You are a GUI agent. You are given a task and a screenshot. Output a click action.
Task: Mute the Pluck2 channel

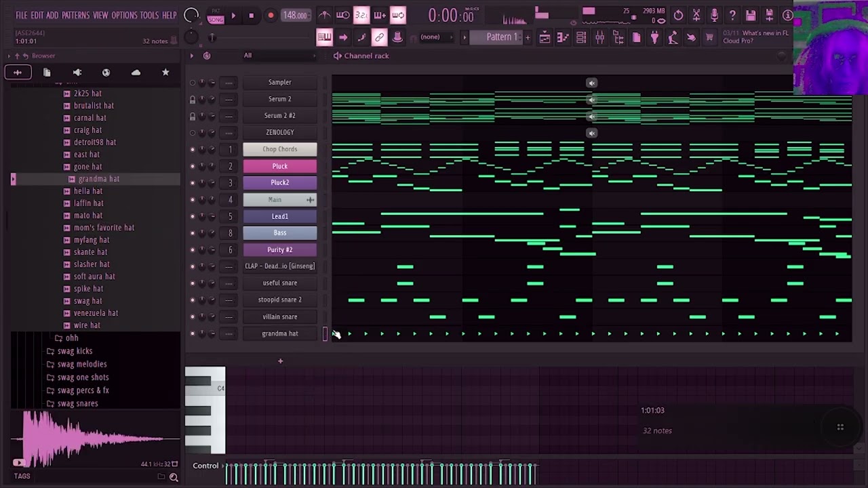(x=193, y=182)
